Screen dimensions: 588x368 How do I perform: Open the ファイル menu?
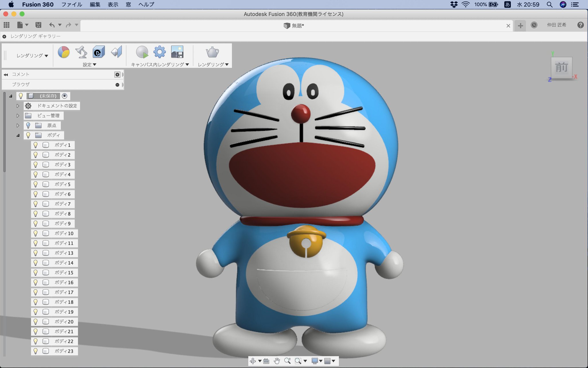point(72,4)
